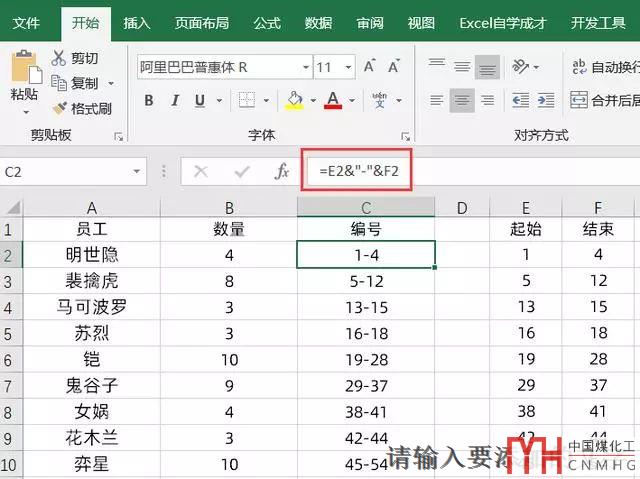The height and width of the screenshot is (479, 640).
Task: Toggle Bold formatting
Action: [x=149, y=100]
